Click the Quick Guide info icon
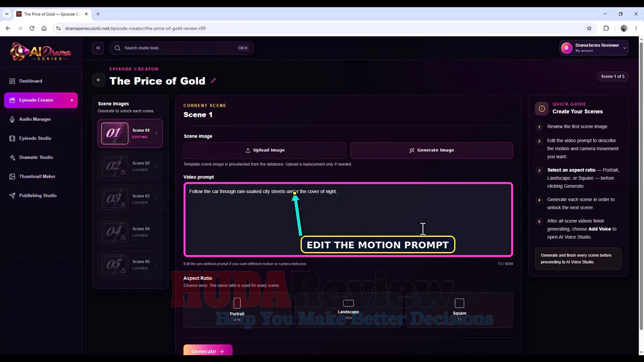The height and width of the screenshot is (362, 644). (x=541, y=109)
